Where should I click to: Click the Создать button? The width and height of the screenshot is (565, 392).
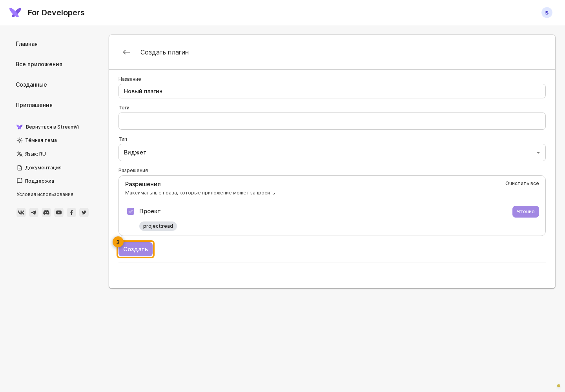click(x=135, y=249)
